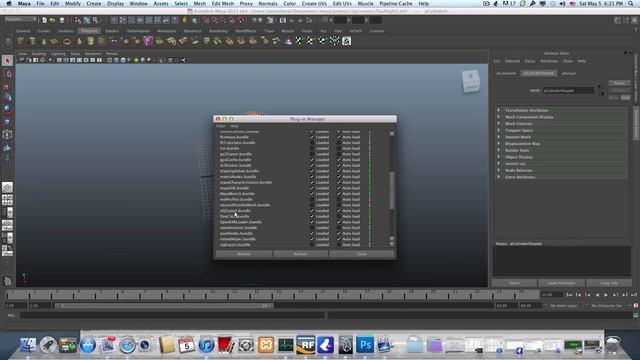Switch to the pCylinder1 tab
Screen dimensions: 640x360
pos(506,73)
